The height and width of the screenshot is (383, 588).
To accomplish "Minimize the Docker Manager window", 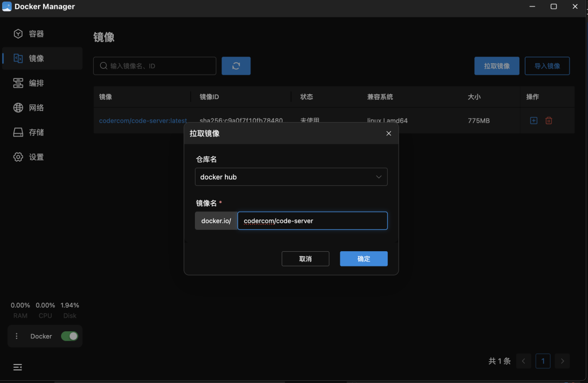I will coord(532,7).
